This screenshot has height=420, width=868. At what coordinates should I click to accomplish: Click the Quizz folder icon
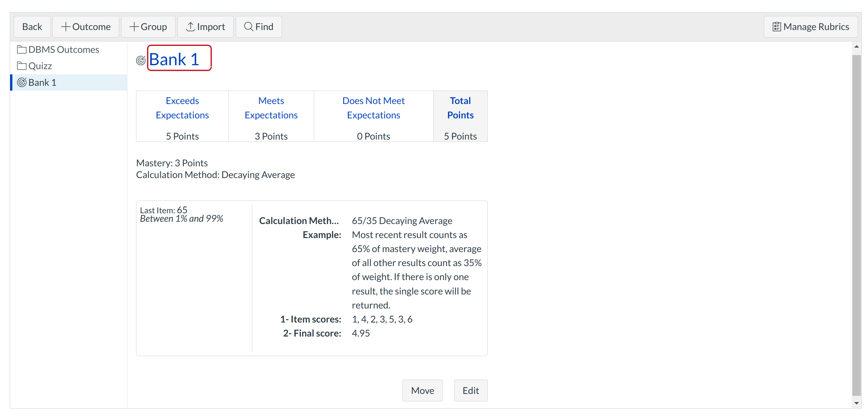coord(21,66)
